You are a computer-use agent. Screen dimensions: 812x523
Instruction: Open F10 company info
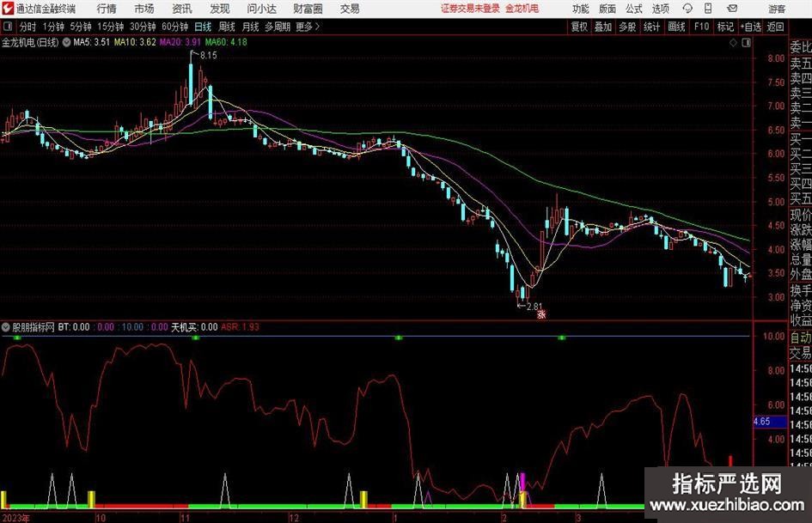[702, 27]
